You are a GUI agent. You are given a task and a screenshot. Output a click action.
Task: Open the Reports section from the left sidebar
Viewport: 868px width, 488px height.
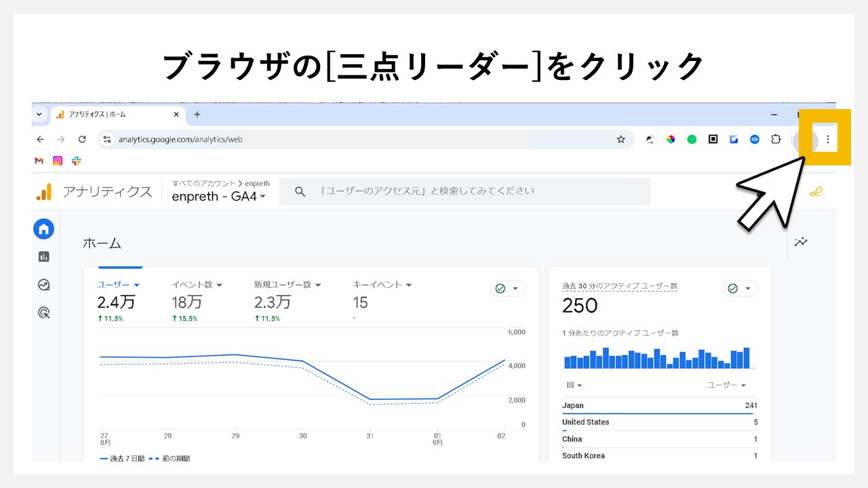pyautogui.click(x=43, y=256)
